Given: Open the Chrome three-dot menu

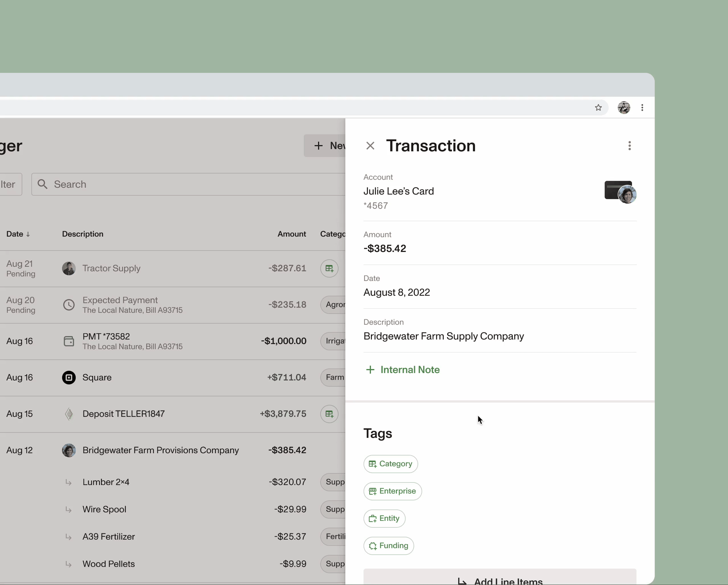Looking at the screenshot, I should pos(642,108).
